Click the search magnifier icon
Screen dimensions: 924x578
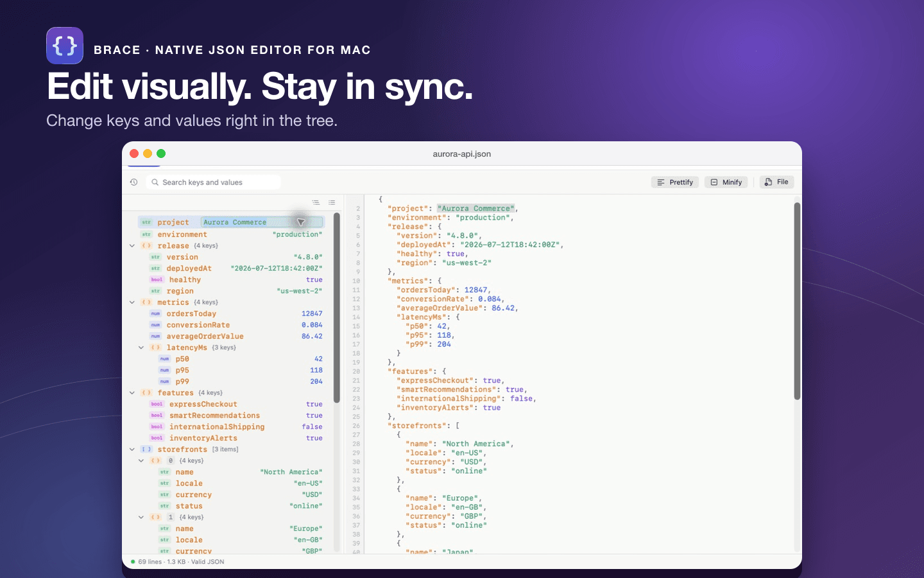point(155,182)
